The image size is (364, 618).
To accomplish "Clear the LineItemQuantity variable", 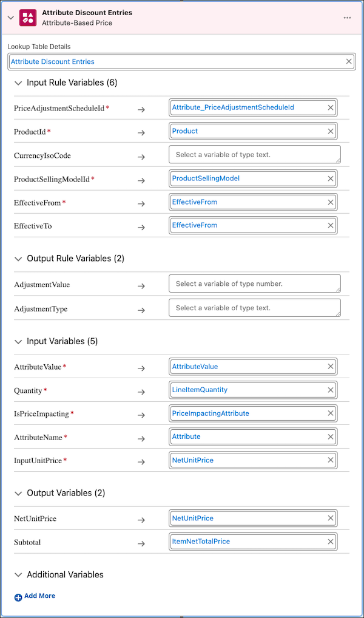I will click(331, 390).
